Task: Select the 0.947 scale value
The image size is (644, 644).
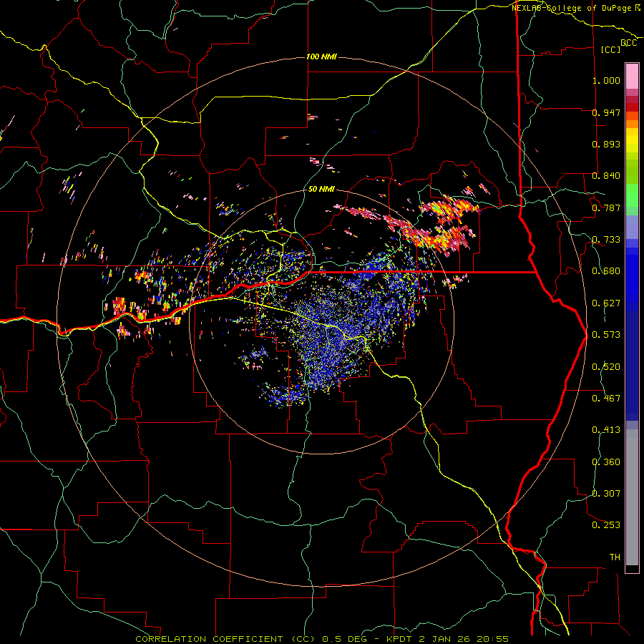Action: click(x=606, y=112)
